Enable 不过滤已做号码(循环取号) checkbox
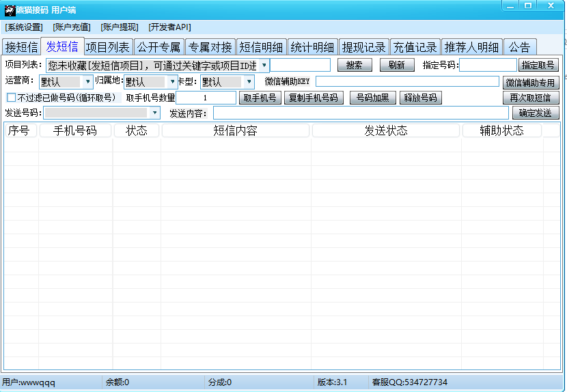 pos(12,98)
